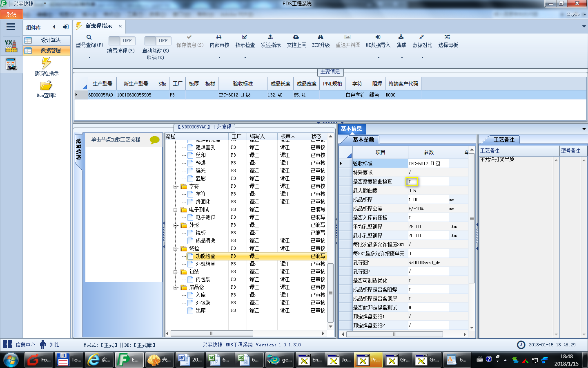The height and width of the screenshot is (368, 588).
Task: Click the parameters table horizontal scrollbar thumb
Action: pos(394,334)
